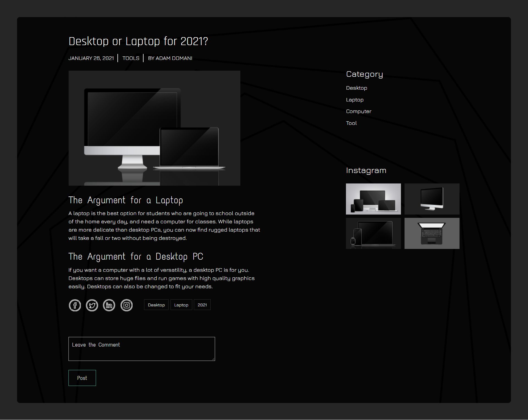Click the JANUARY 26, 2021 date

(x=91, y=58)
